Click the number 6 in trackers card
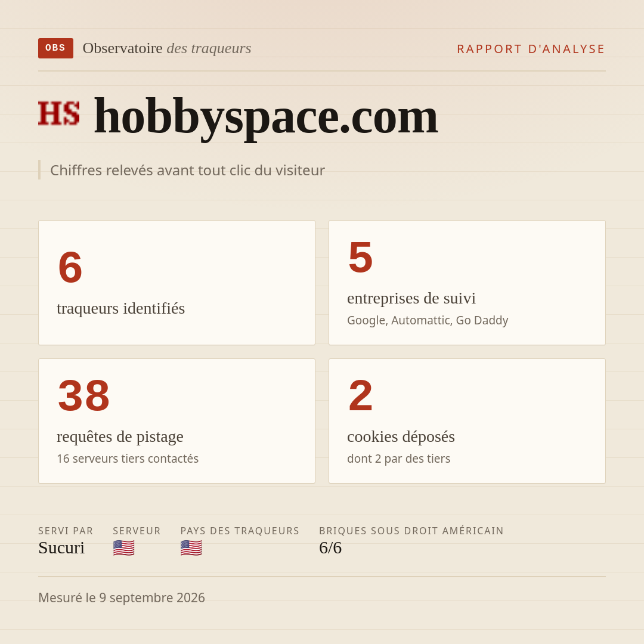 pyautogui.click(x=70, y=267)
